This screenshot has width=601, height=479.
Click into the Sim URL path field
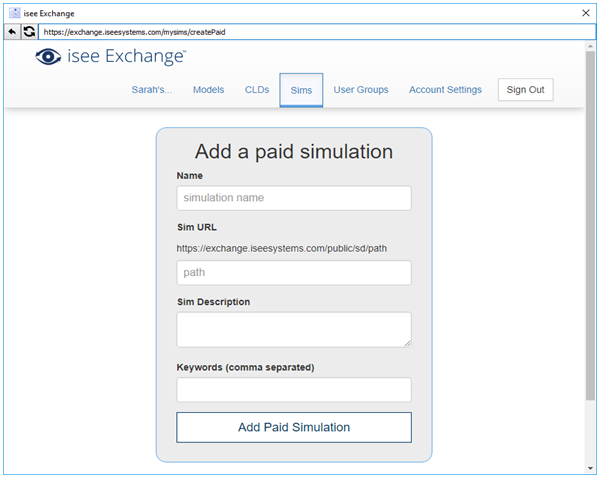click(294, 272)
